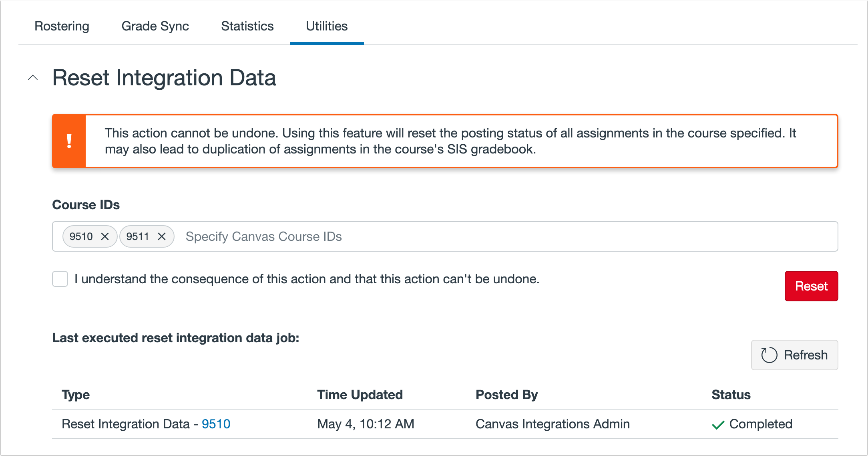
Task: Click the Reset Integration Data heading
Action: point(164,78)
